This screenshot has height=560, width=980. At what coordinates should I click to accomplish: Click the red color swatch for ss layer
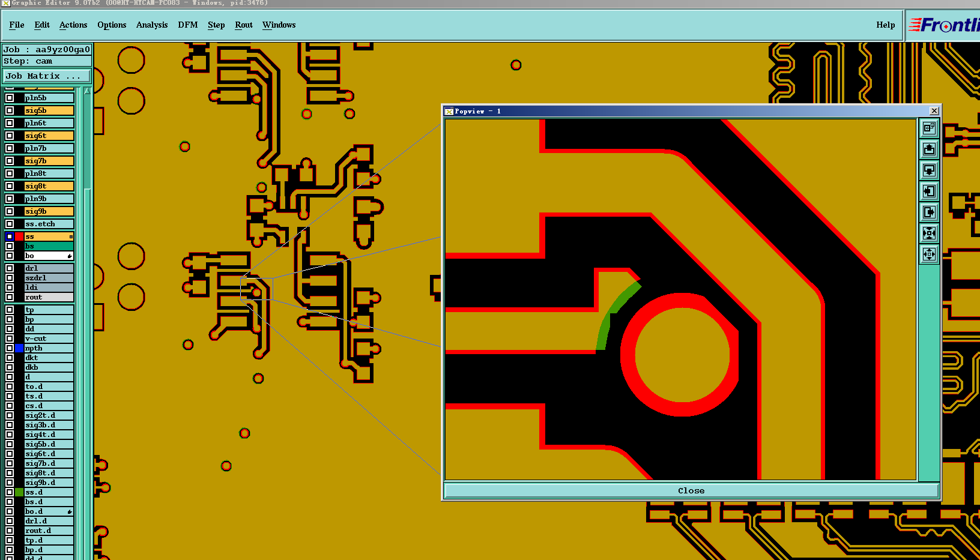[20, 236]
